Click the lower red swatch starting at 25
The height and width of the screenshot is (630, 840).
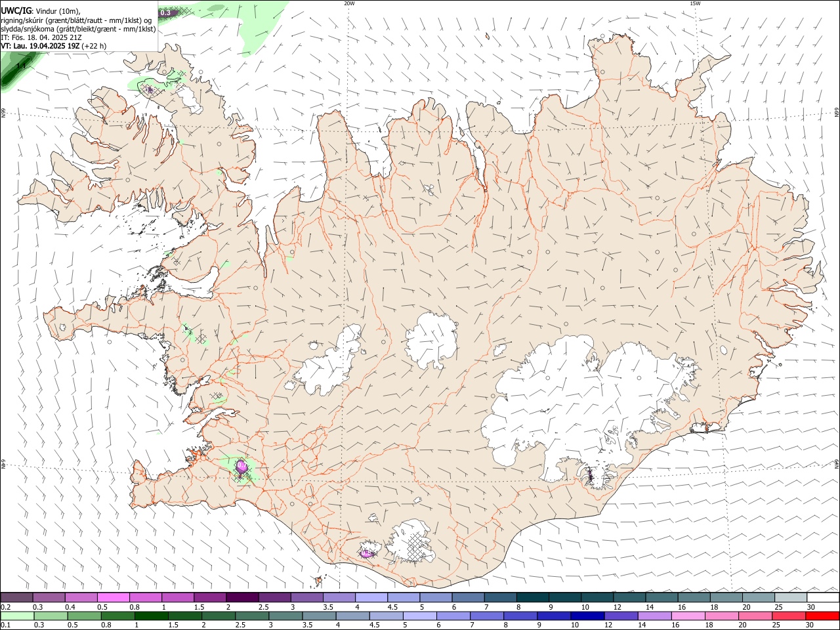tap(788, 616)
